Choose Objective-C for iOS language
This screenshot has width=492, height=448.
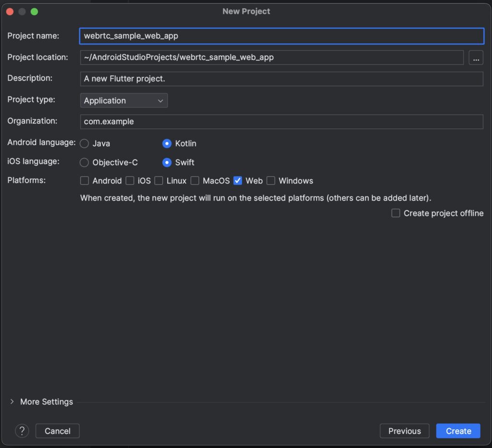tap(84, 162)
